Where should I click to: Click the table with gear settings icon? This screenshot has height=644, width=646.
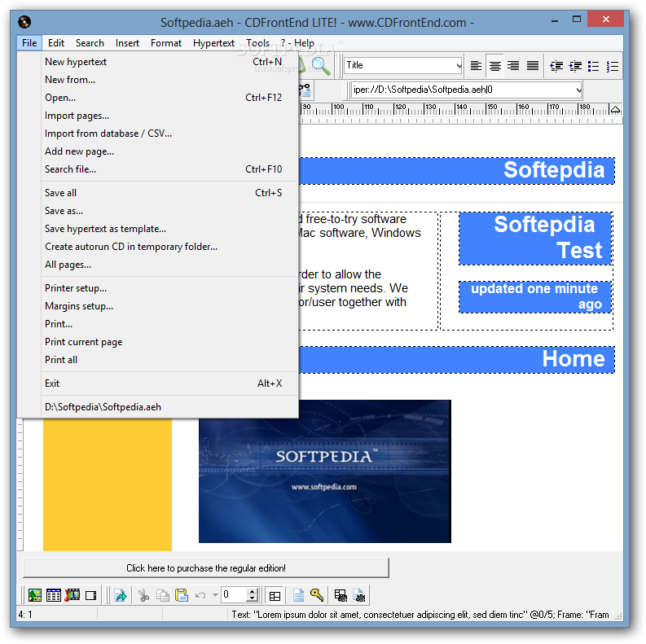(341, 595)
